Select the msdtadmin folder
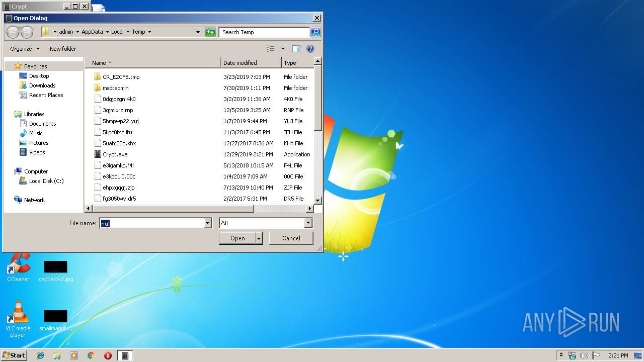This screenshot has width=644, height=362. (x=115, y=88)
